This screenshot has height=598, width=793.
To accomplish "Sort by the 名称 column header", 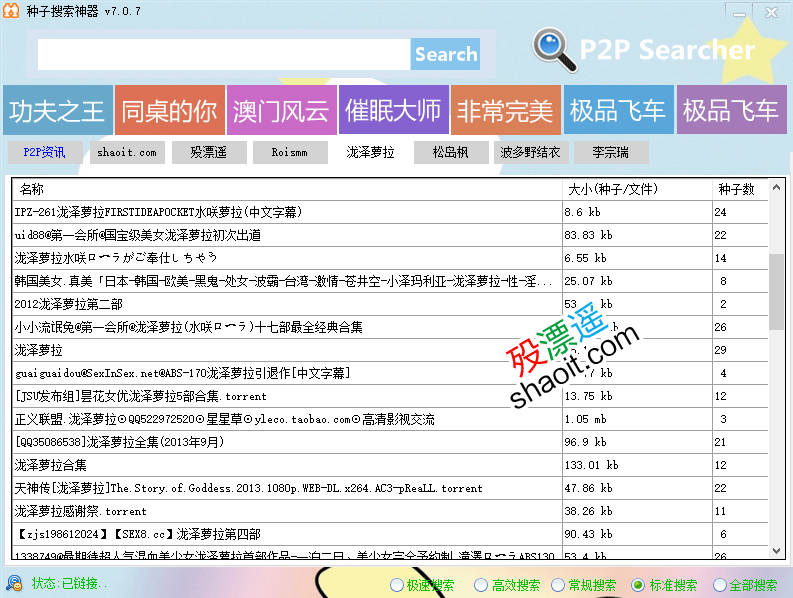I will [287, 189].
